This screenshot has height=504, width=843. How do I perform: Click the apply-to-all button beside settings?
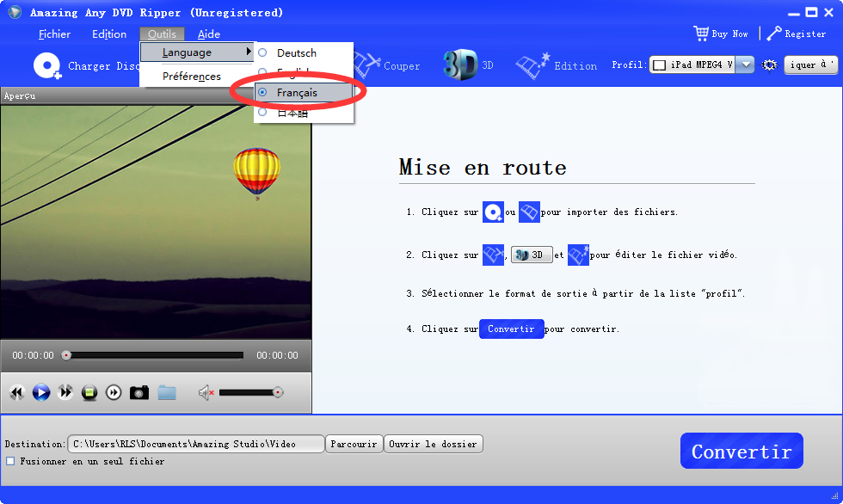(x=810, y=65)
